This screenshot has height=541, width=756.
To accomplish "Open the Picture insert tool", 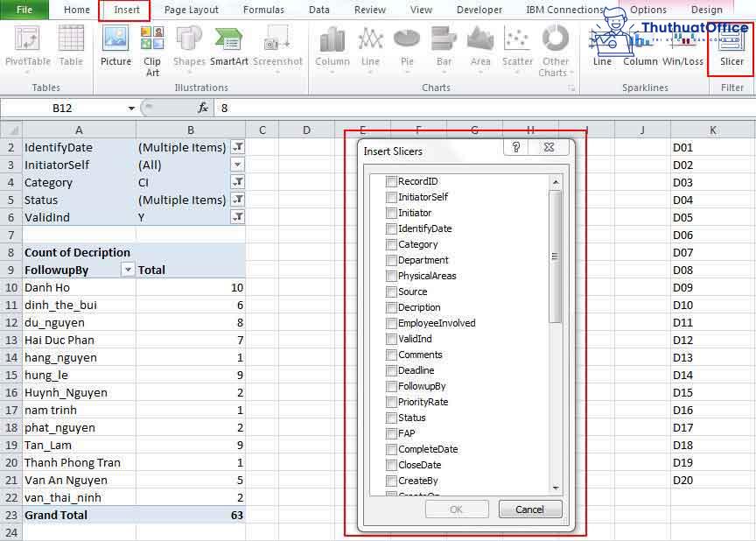I will tap(115, 48).
